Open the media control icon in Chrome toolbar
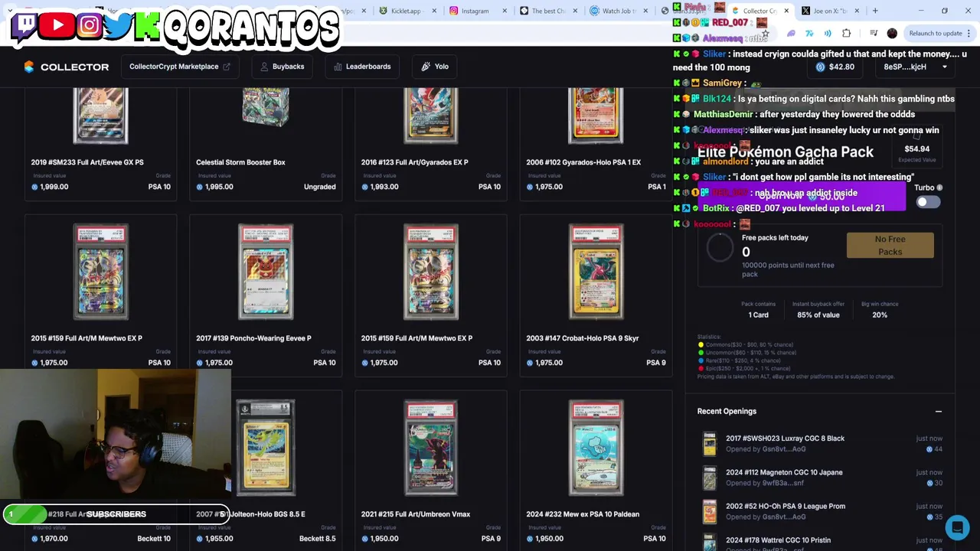Screen dimensions: 980x551 873,33
